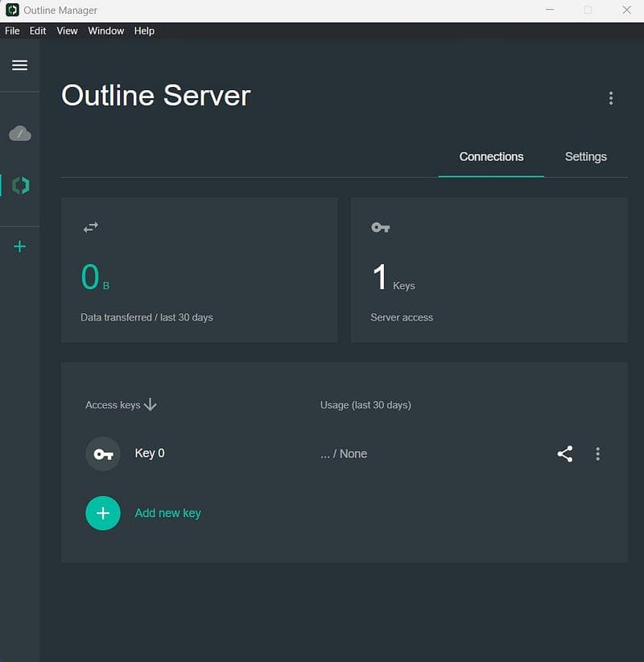
Task: Click the data transfer arrows icon
Action: pyautogui.click(x=91, y=227)
